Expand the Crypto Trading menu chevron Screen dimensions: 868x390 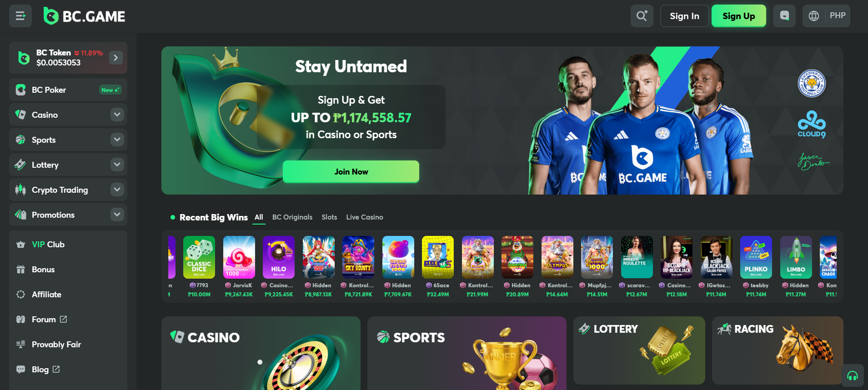pos(117,190)
